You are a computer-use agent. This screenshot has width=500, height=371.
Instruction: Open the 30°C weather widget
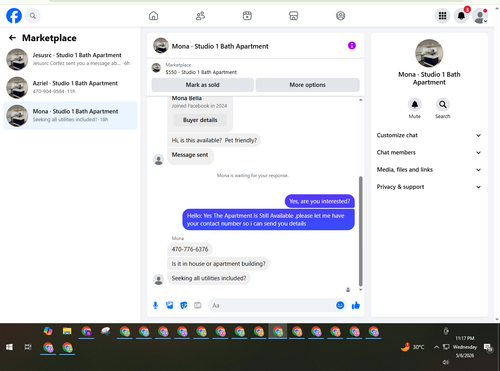click(x=412, y=347)
